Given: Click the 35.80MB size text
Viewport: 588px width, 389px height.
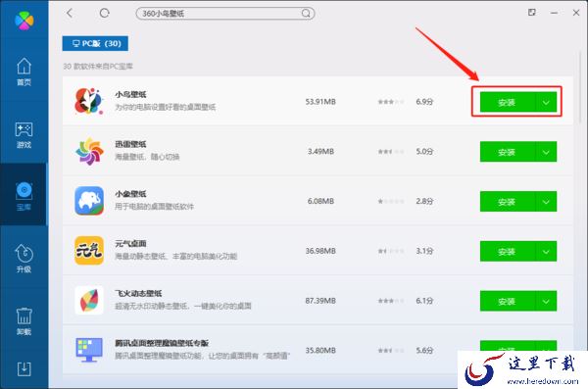Looking at the screenshot, I should [x=320, y=351].
